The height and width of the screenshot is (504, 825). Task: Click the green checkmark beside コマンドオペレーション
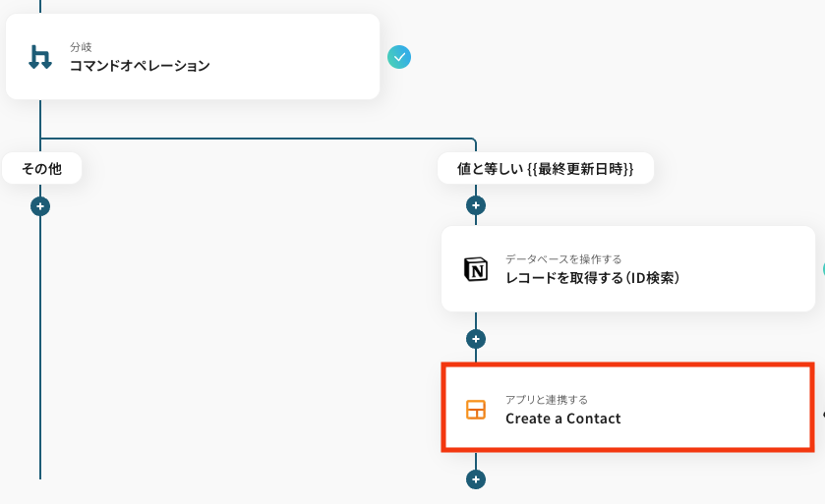click(399, 57)
